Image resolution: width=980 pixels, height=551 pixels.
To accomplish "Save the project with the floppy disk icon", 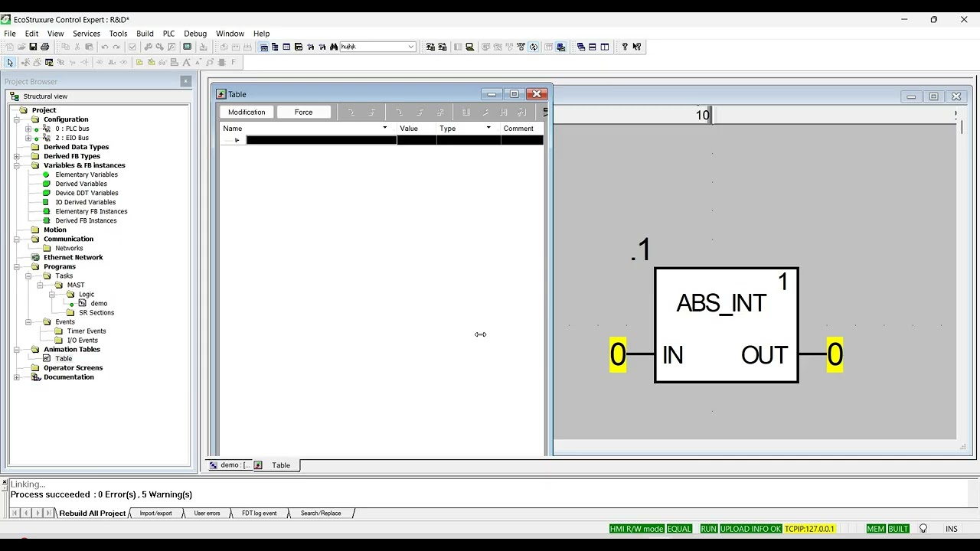I will 33,47.
